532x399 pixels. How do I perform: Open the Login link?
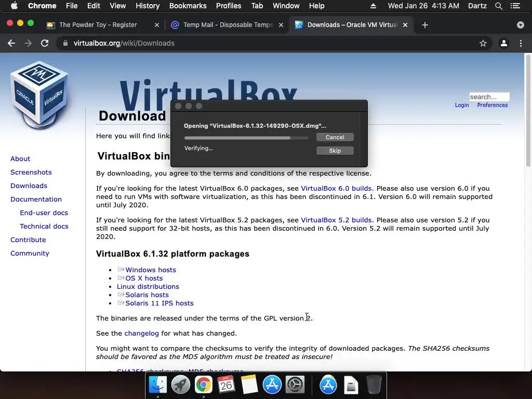click(x=462, y=105)
